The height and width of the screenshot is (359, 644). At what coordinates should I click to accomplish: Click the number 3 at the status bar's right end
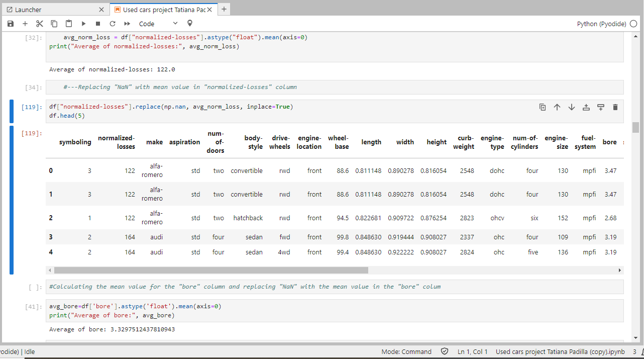634,351
